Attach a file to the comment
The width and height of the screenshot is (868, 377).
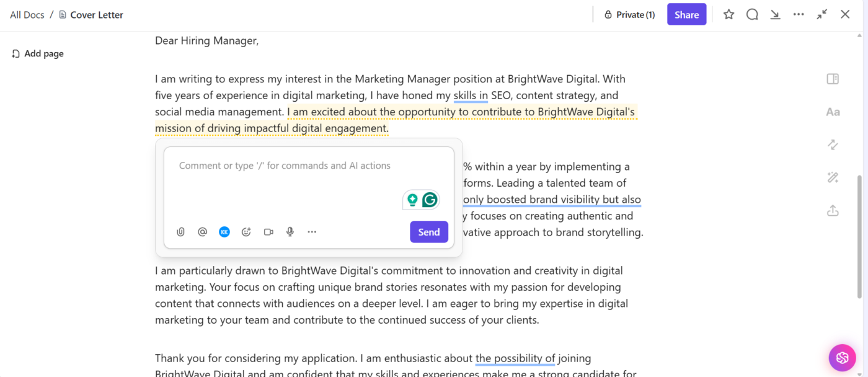(x=180, y=232)
